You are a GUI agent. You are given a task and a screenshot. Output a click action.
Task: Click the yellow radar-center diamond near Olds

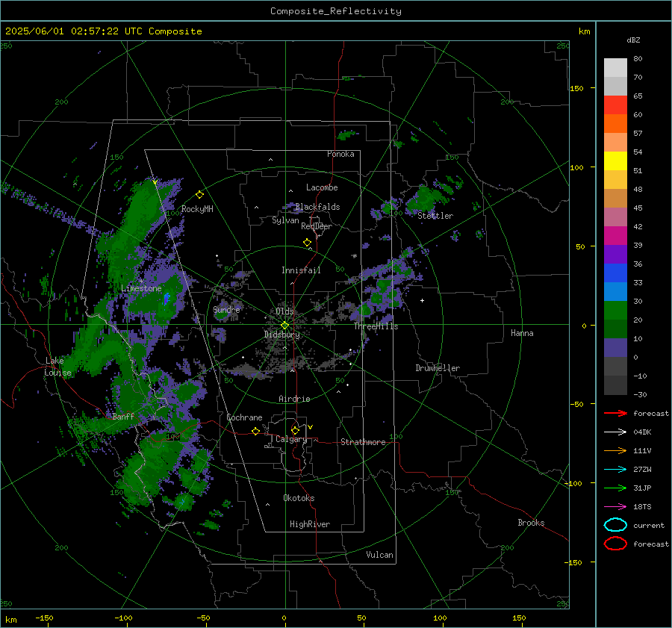[284, 326]
